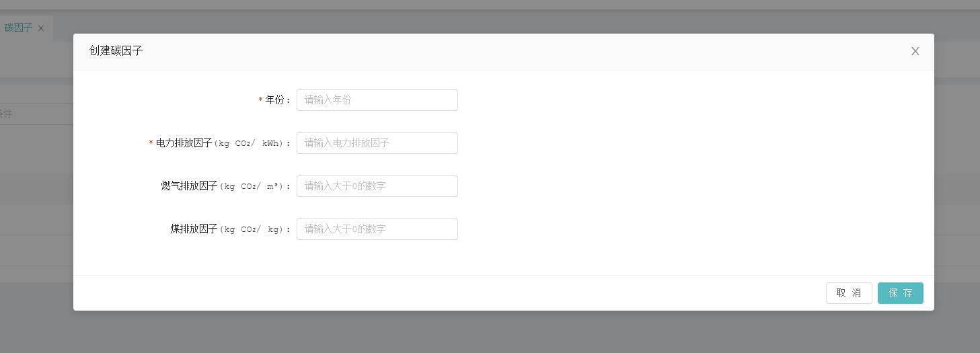Select the 燃气排放因子 input box
The width and height of the screenshot is (980, 353).
point(377,186)
